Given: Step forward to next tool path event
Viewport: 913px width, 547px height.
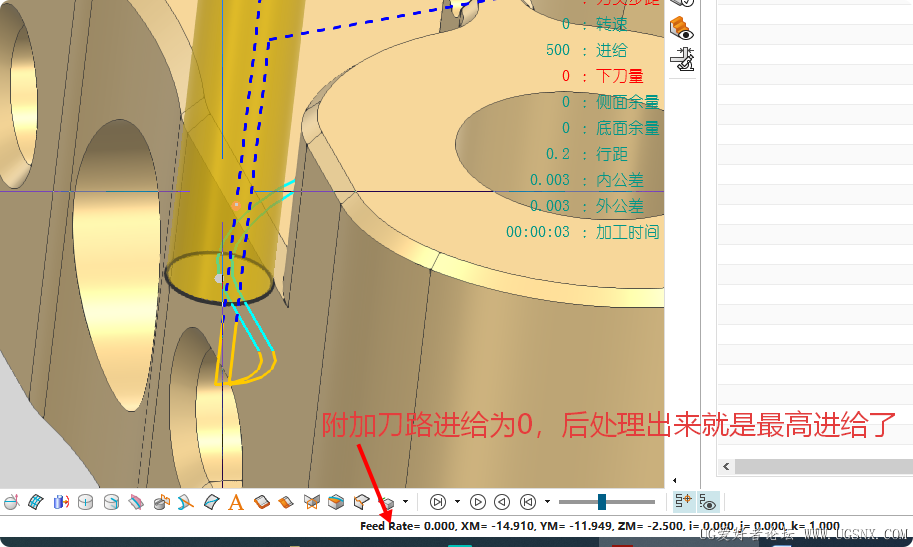Looking at the screenshot, I should click(x=438, y=502).
